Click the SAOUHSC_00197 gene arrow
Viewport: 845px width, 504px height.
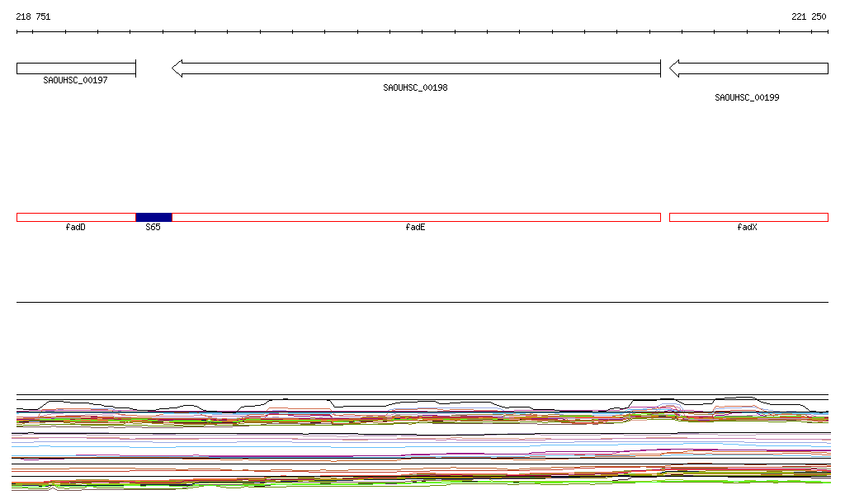[x=76, y=68]
